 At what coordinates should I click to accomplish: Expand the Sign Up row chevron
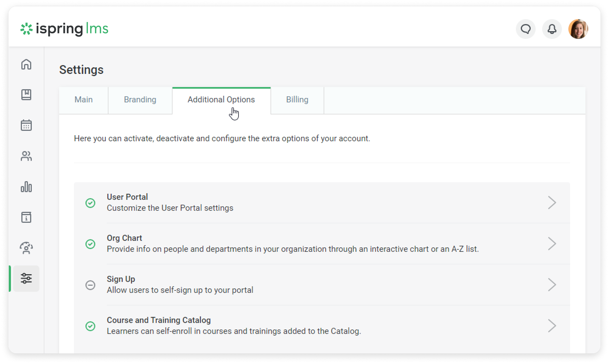pyautogui.click(x=552, y=285)
